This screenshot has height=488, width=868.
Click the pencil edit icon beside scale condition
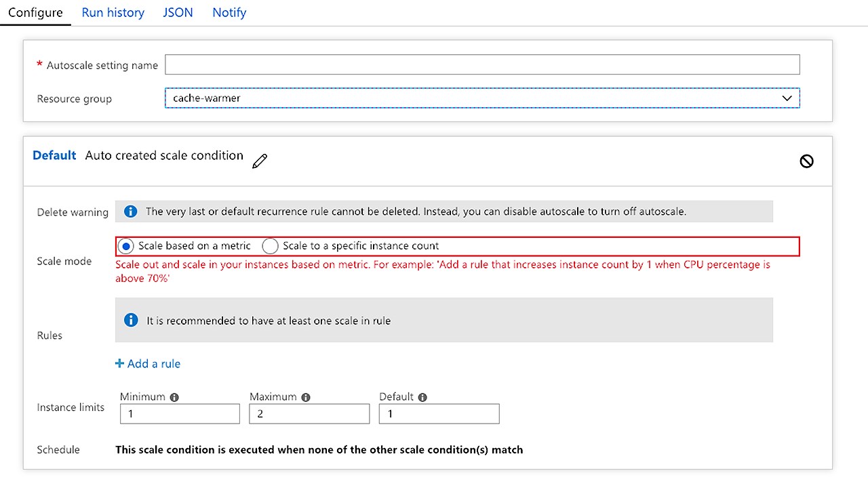coord(259,161)
